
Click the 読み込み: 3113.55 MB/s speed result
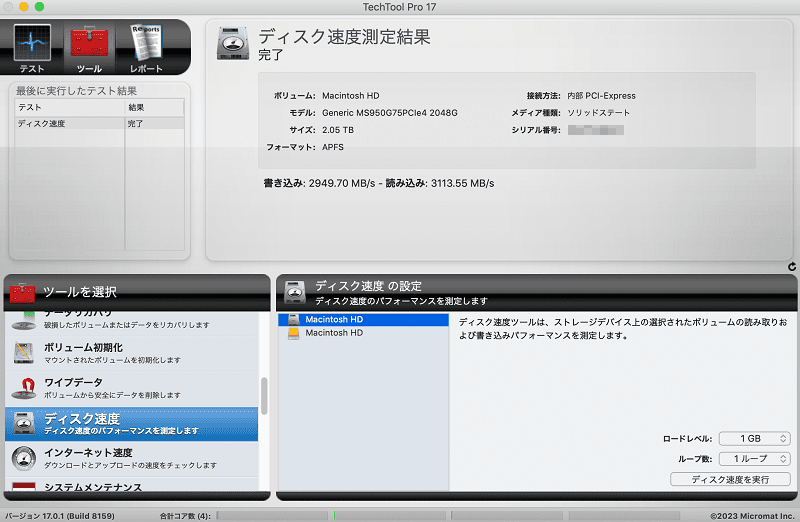pos(440,183)
